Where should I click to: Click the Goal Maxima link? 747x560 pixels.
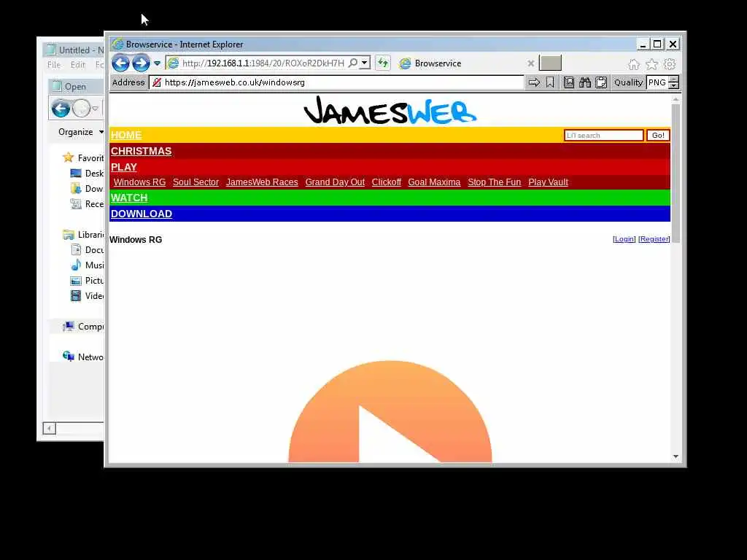tap(434, 182)
